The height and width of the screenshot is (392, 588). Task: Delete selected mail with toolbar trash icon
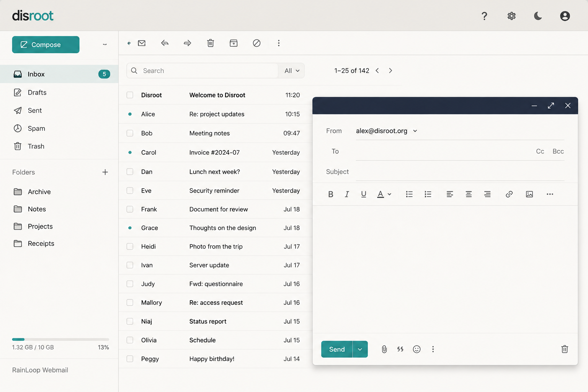click(x=211, y=43)
